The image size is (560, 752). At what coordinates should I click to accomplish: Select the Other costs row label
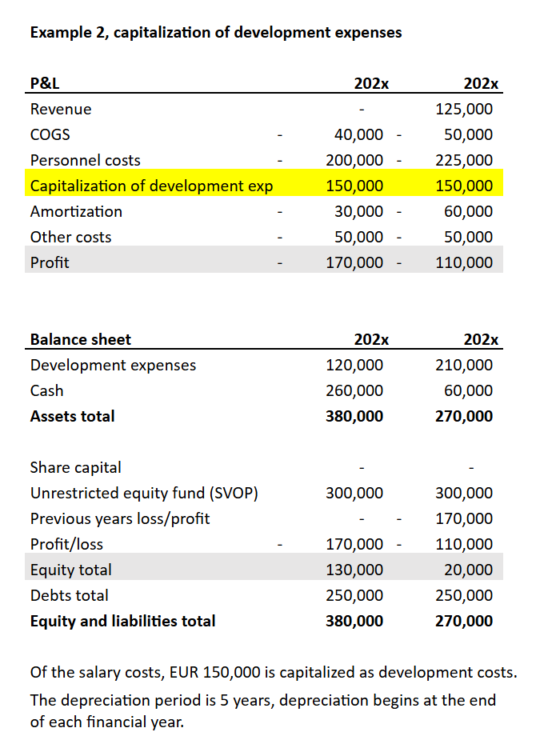coord(70,237)
